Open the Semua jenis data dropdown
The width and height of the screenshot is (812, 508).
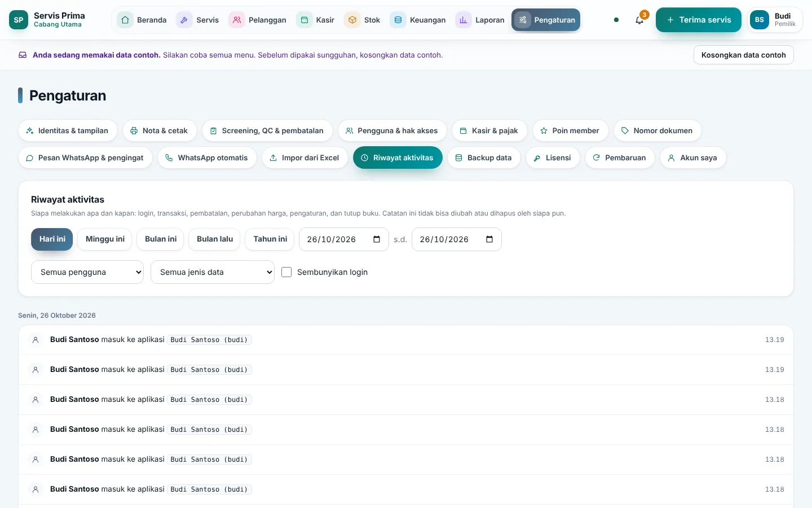point(213,272)
